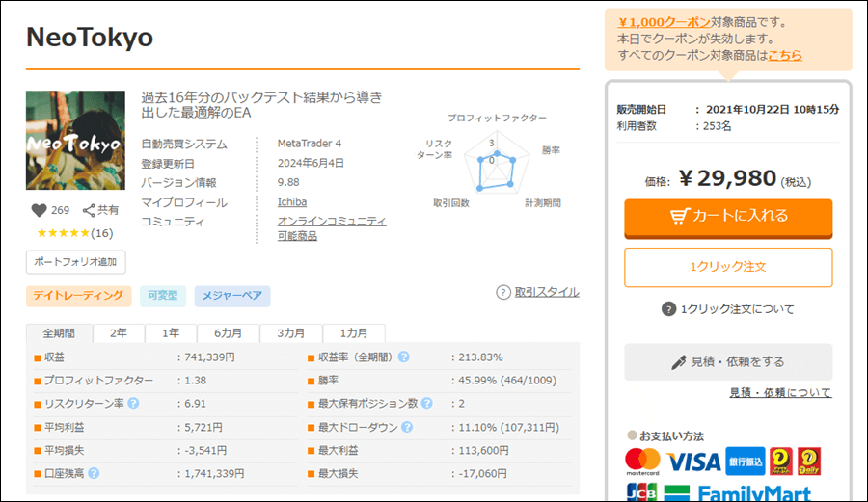Switch to the 2年 tab

tap(119, 333)
